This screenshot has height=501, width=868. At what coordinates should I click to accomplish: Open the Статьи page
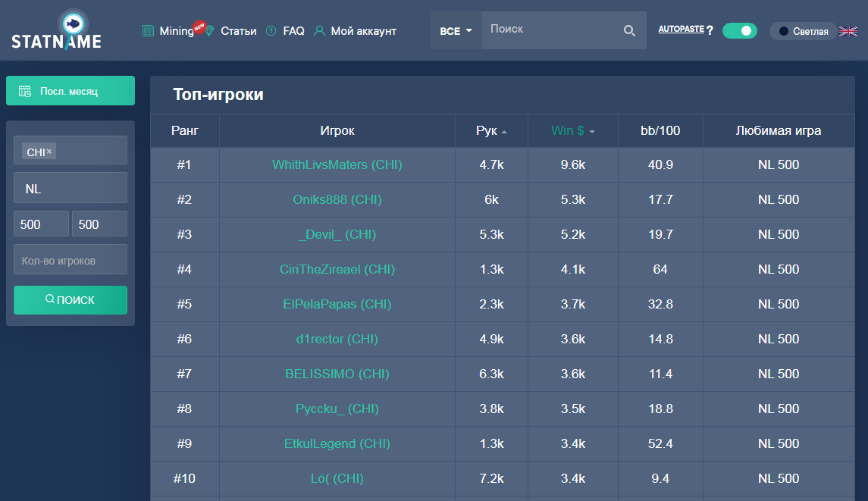[239, 31]
